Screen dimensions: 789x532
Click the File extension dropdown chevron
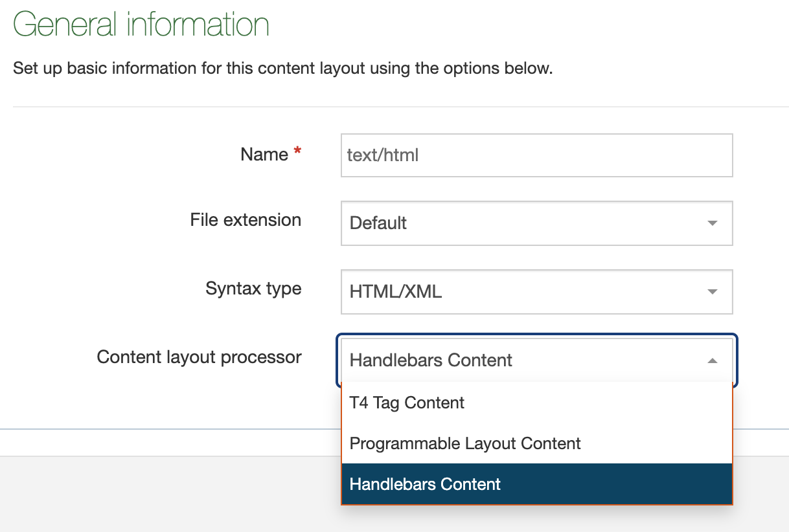click(x=712, y=223)
